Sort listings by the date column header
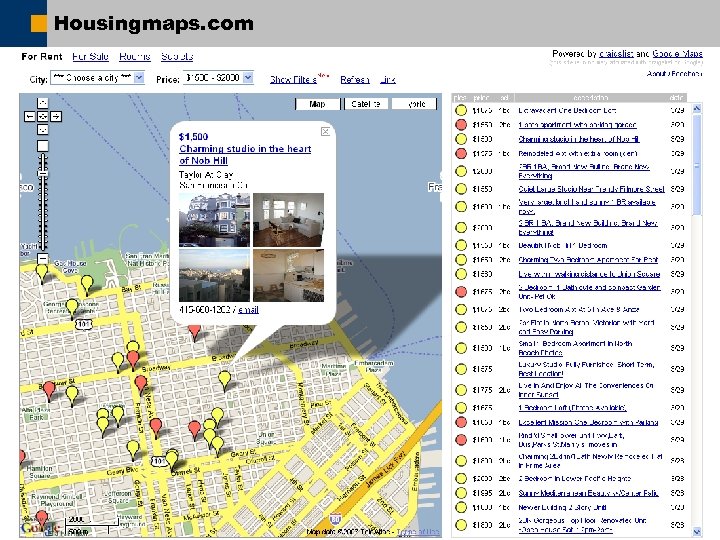This screenshot has width=720, height=540. point(677,97)
